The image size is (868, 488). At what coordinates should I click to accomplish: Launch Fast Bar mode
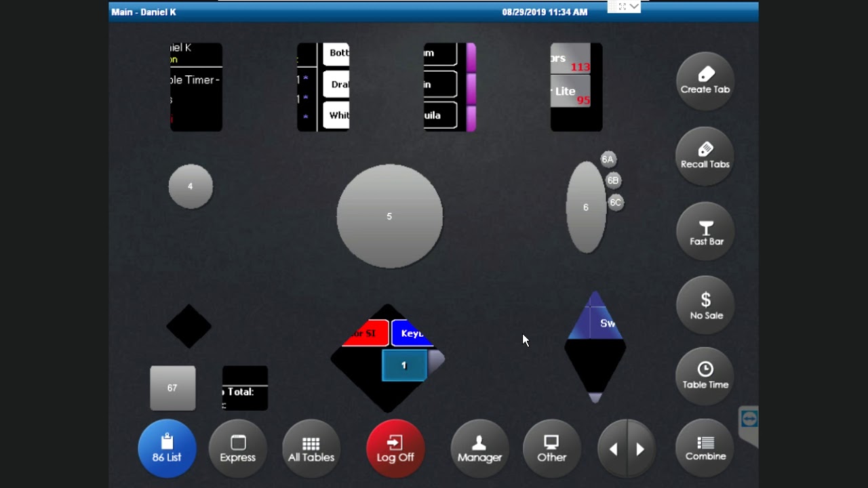(x=705, y=232)
